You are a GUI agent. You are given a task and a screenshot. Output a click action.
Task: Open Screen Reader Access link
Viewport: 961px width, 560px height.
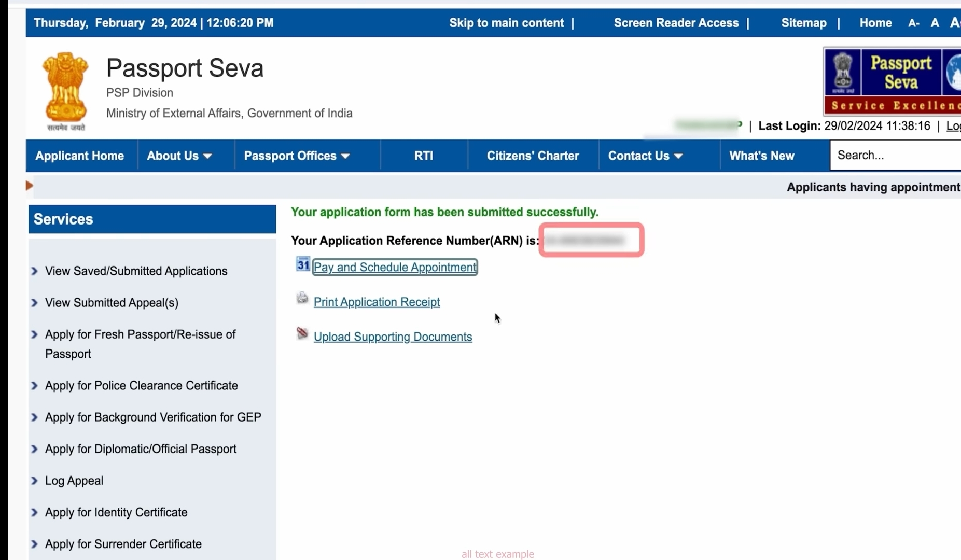[676, 23]
